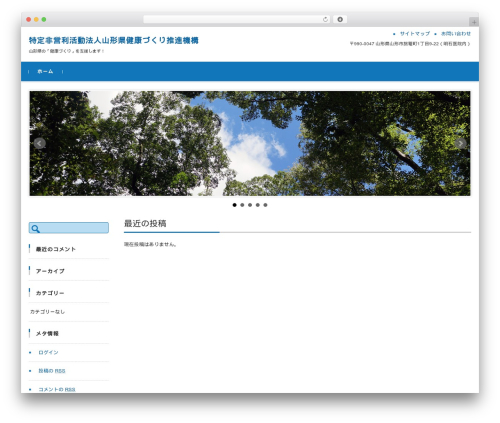Open the site title link in the header
This screenshot has height=423, width=500.
point(114,40)
